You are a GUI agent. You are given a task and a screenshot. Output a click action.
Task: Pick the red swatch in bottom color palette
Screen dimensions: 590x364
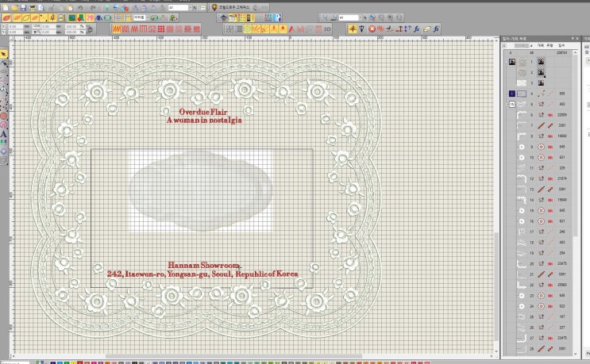(x=79, y=363)
